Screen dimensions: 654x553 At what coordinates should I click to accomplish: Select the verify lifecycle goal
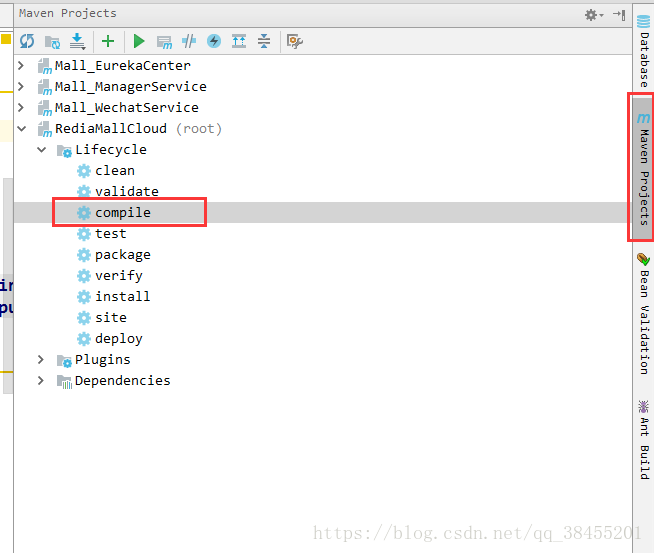pos(119,276)
